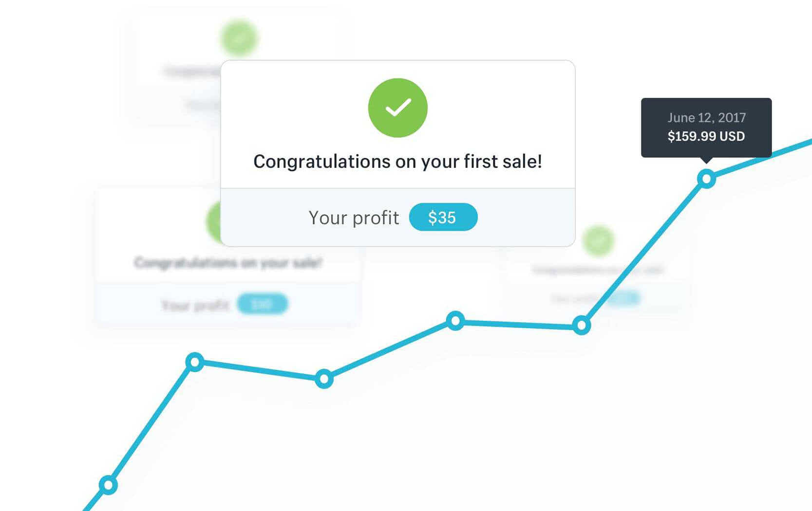The width and height of the screenshot is (812, 511).
Task: Click the blue $35 profit badge
Action: click(443, 217)
